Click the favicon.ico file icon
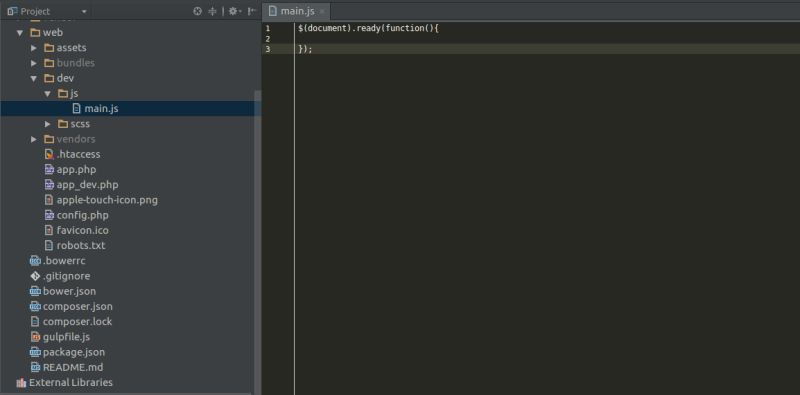This screenshot has width=800, height=395. coord(49,230)
